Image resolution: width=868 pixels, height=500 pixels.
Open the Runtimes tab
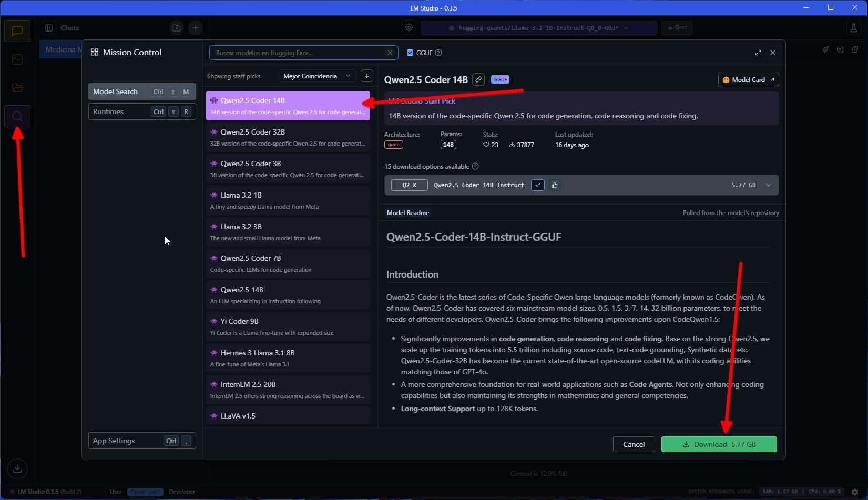pos(142,111)
